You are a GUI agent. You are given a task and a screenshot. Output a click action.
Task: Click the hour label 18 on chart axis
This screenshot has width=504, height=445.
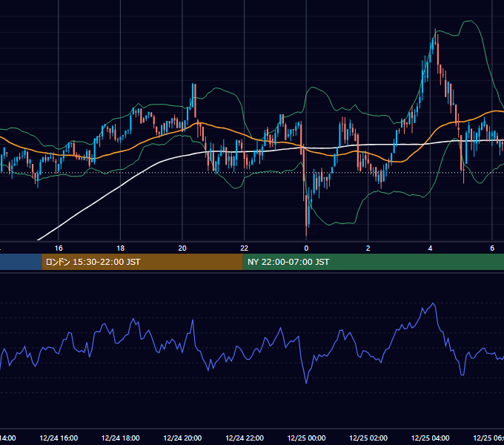(121, 248)
